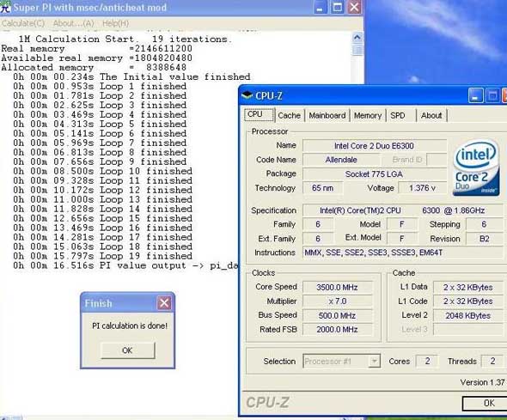Click the Rated FSB value '2000.0 MHz'

tap(337, 330)
